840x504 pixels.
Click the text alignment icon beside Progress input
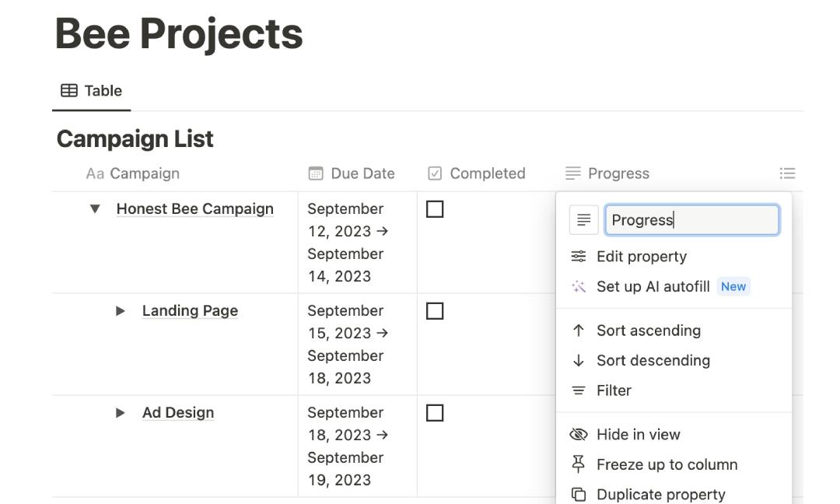tap(583, 219)
